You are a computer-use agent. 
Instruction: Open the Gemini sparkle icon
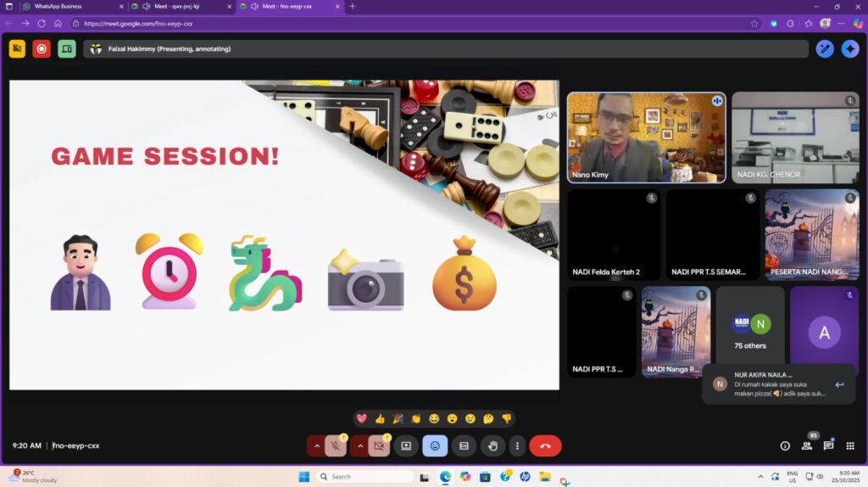click(849, 49)
